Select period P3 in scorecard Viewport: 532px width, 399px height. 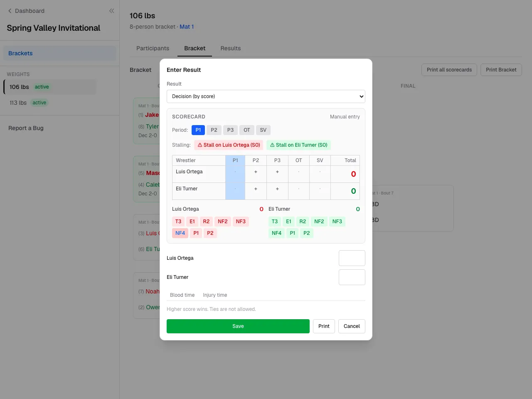230,130
